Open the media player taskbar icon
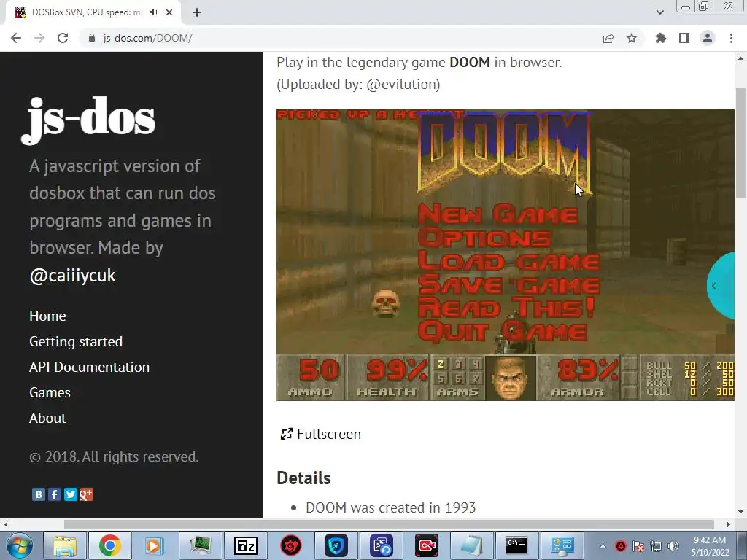The image size is (747, 560). click(155, 545)
